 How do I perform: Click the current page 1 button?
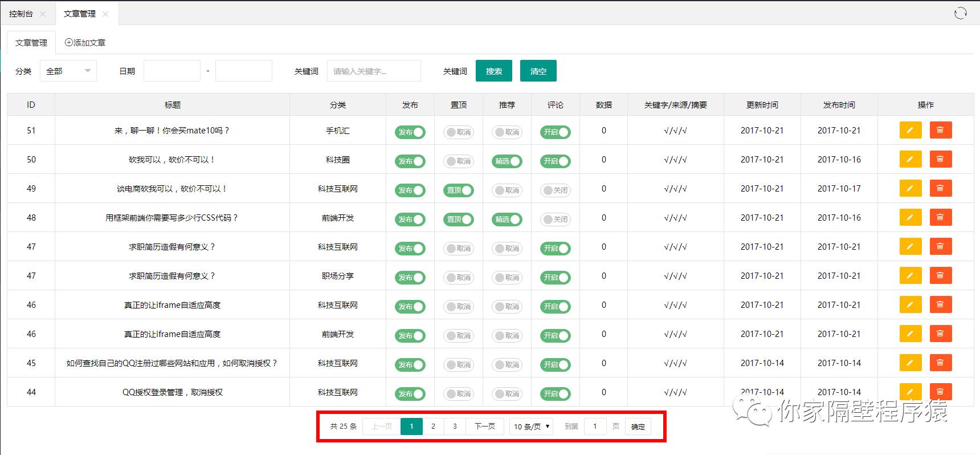(x=411, y=426)
